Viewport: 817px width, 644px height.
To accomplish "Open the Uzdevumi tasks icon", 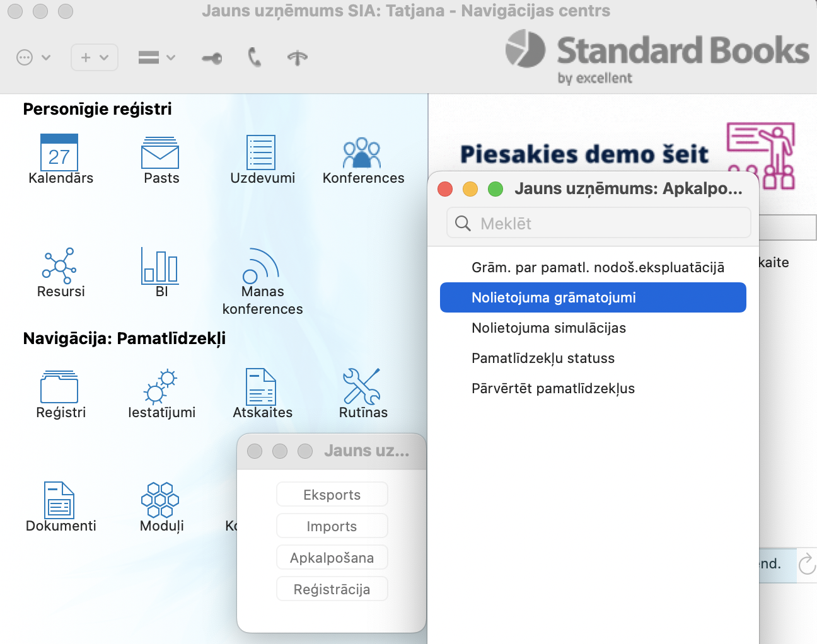I will click(261, 152).
